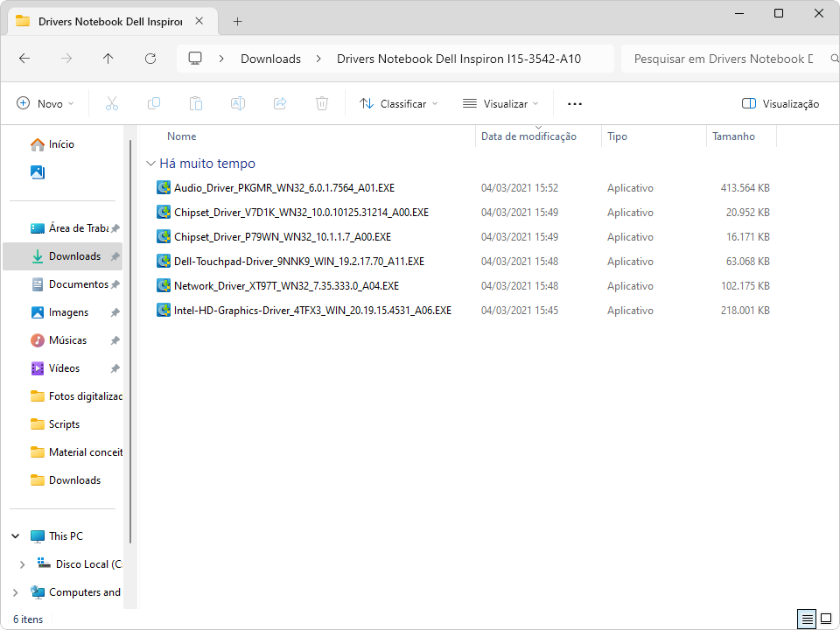Click the Paste clipboard icon
This screenshot has width=840, height=630.
coord(196,103)
